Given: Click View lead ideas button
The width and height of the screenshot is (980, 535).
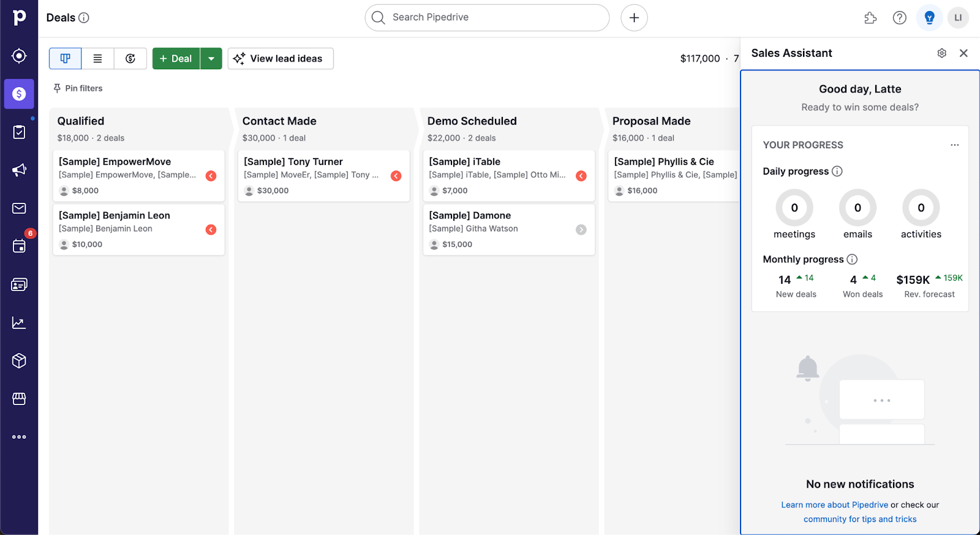Looking at the screenshot, I should click(281, 58).
